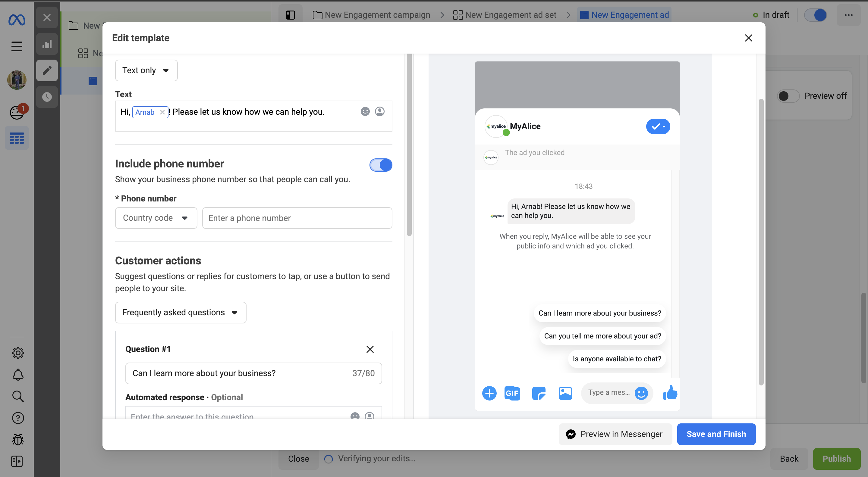Insert emoji in the greeting text field

(365, 111)
